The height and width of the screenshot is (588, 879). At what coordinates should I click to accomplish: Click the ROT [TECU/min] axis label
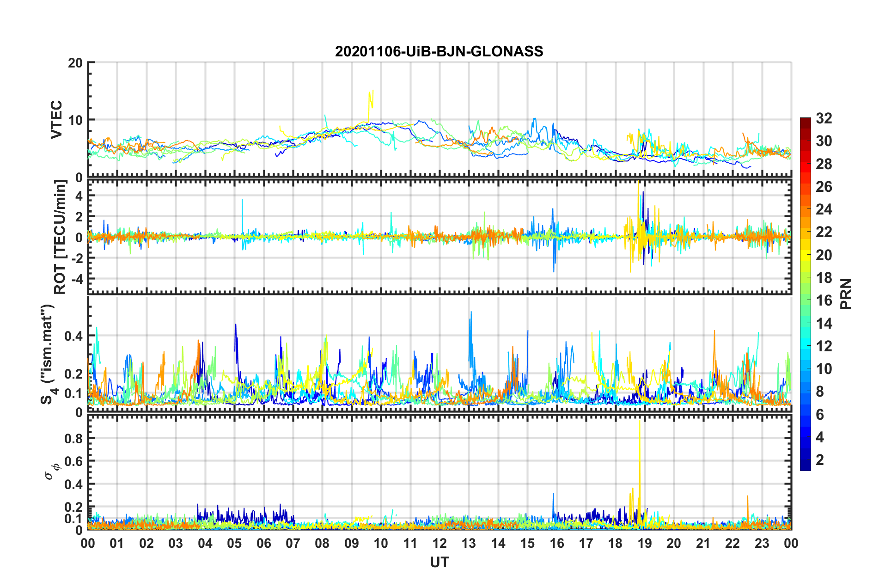tap(60, 237)
